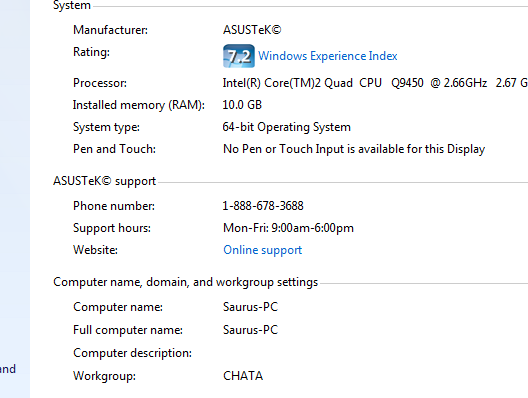
Task: Click the Saurus-PC computer name value
Action: tap(251, 307)
